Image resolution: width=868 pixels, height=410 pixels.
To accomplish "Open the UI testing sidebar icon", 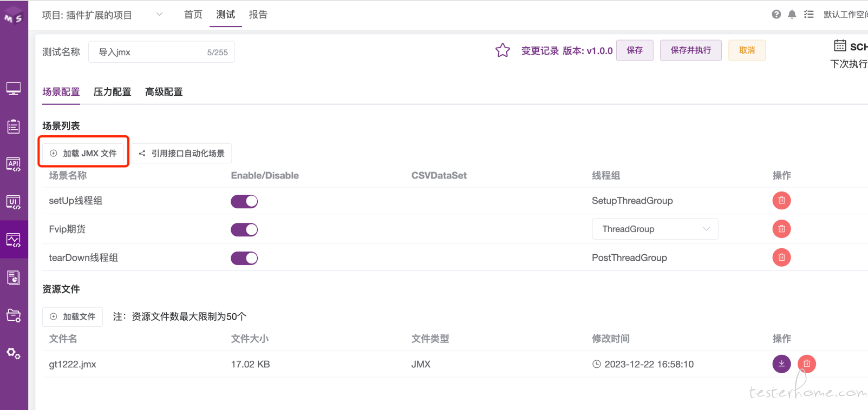I will (14, 202).
